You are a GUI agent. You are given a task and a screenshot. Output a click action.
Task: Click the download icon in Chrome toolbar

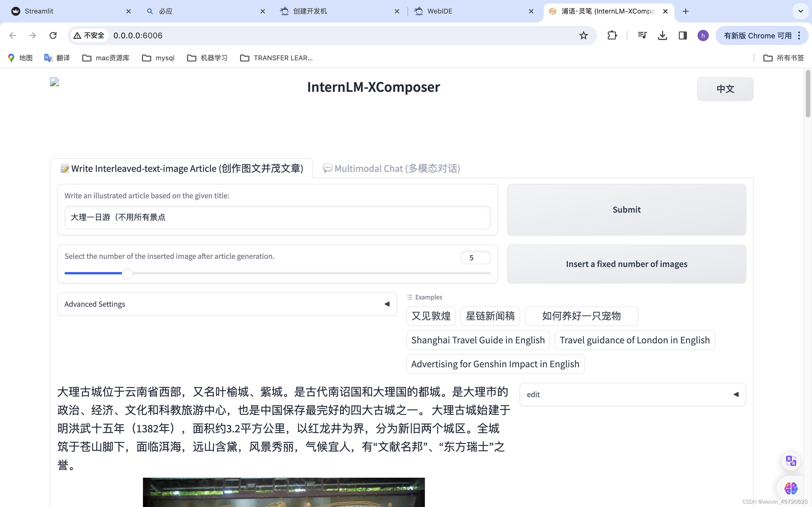point(662,35)
